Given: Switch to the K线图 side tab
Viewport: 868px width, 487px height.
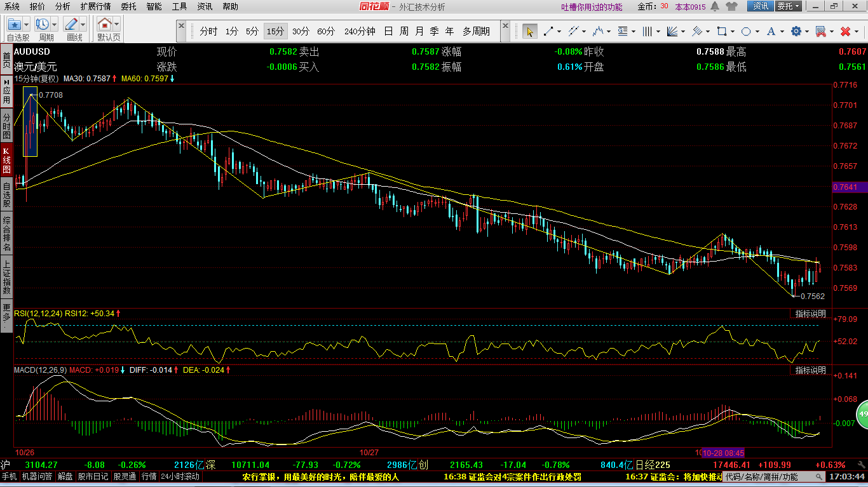Looking at the screenshot, I should (6, 160).
